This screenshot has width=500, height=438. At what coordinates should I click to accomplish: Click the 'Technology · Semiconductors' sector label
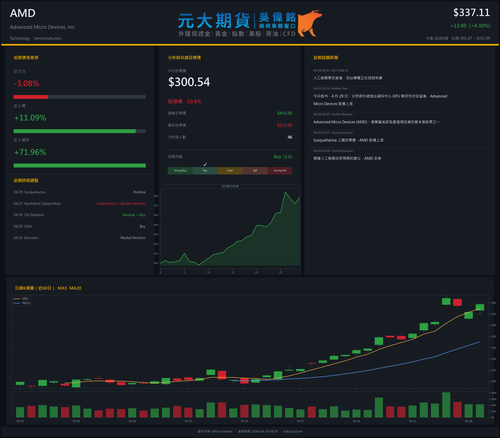(x=36, y=38)
